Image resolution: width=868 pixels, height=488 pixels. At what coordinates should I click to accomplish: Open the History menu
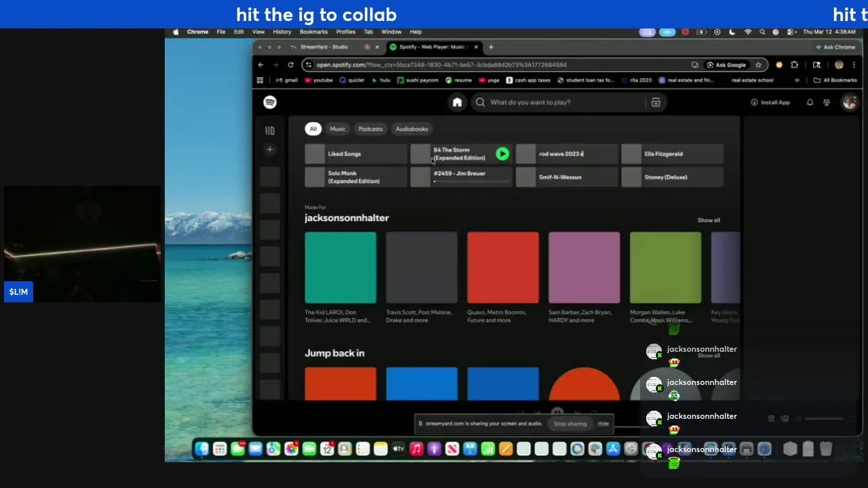282,32
